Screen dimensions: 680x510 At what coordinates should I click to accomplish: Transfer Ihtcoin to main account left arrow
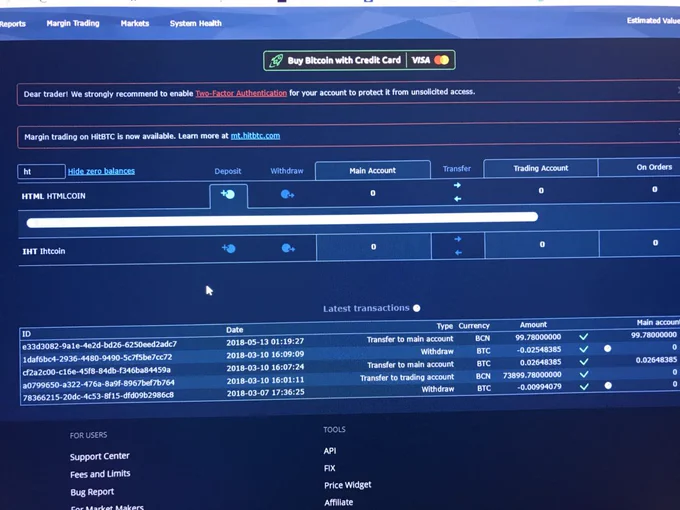click(458, 252)
